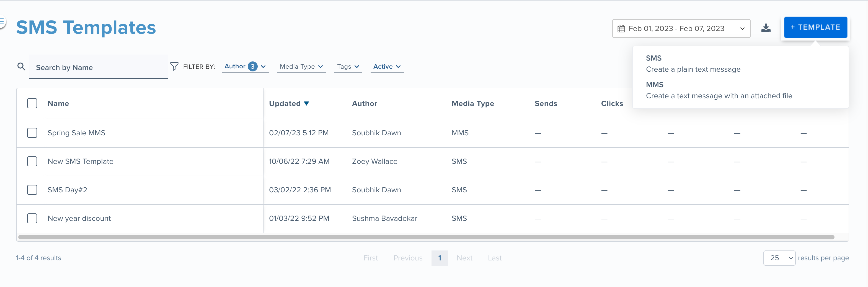Open the Spring Sale MMS template name
This screenshot has height=287, width=868.
76,133
